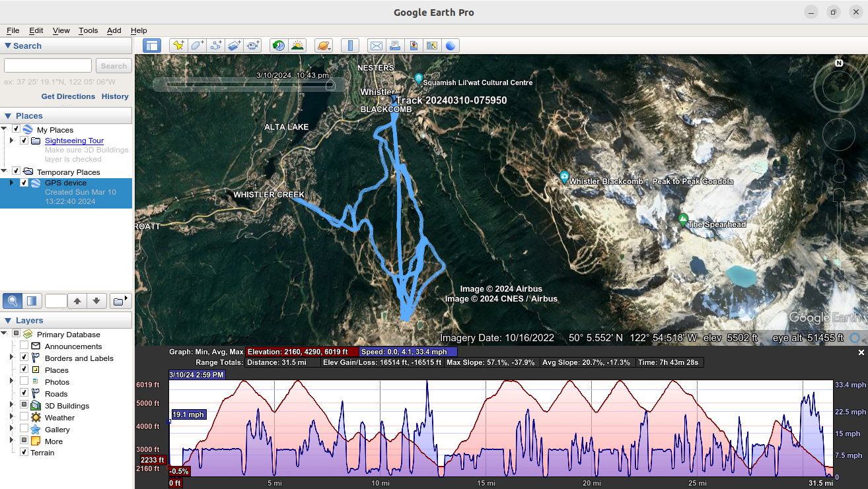868x489 pixels.
Task: Enable the Photos layer checkbox
Action: point(24,381)
